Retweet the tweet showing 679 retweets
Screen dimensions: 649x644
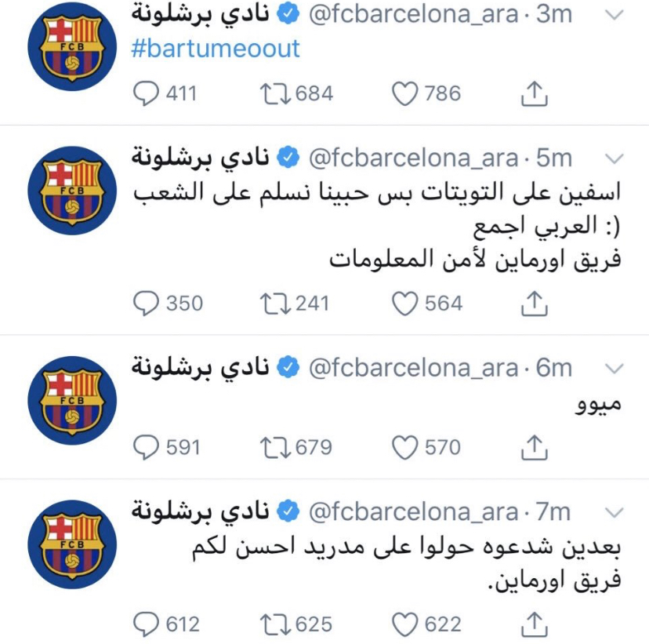[x=275, y=447]
